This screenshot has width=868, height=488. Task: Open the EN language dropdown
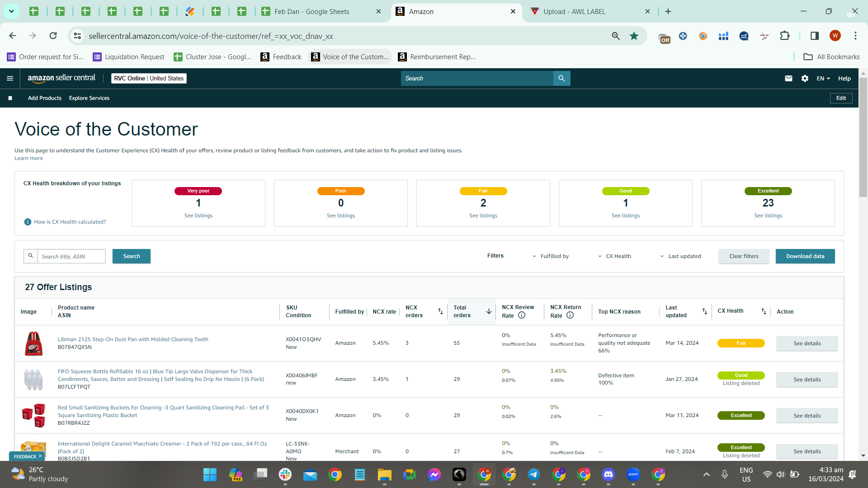click(823, 79)
